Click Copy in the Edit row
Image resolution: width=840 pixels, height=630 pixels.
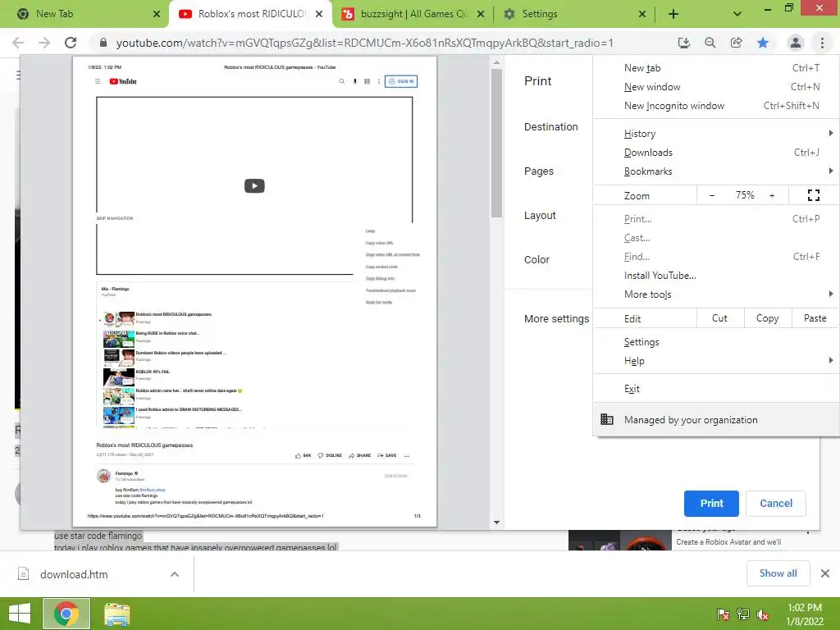point(767,318)
